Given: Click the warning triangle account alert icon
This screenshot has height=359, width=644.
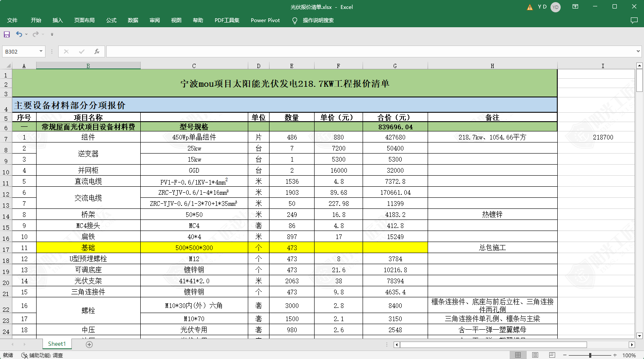Looking at the screenshot, I should [530, 7].
